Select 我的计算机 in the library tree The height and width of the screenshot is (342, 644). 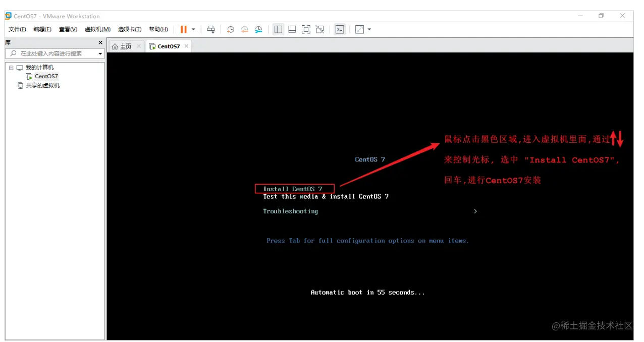tap(39, 68)
